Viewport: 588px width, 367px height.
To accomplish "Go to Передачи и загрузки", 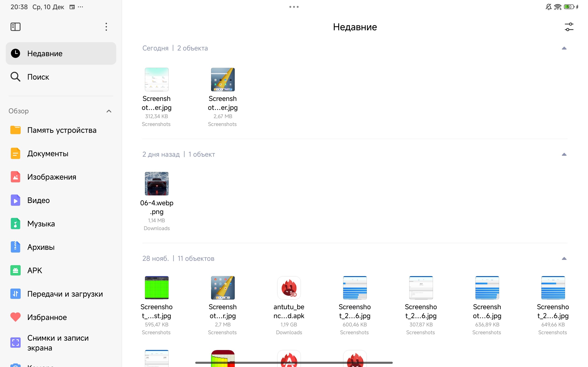I will pos(65,294).
